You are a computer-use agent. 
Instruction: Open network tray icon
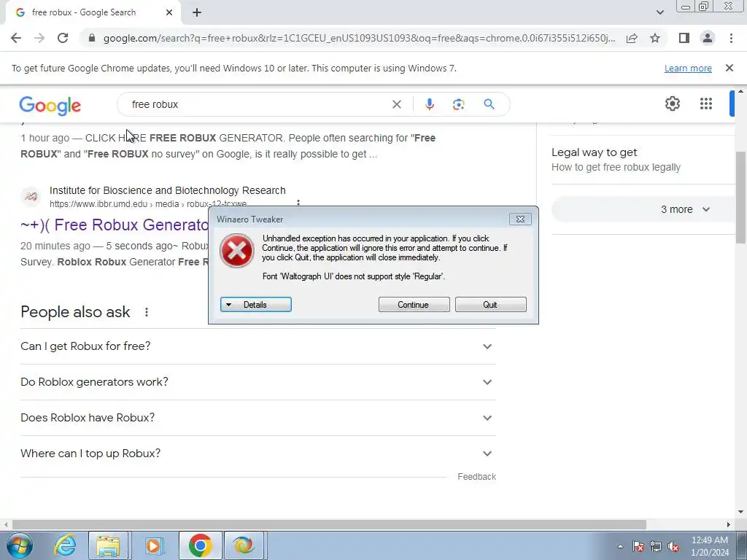click(656, 546)
